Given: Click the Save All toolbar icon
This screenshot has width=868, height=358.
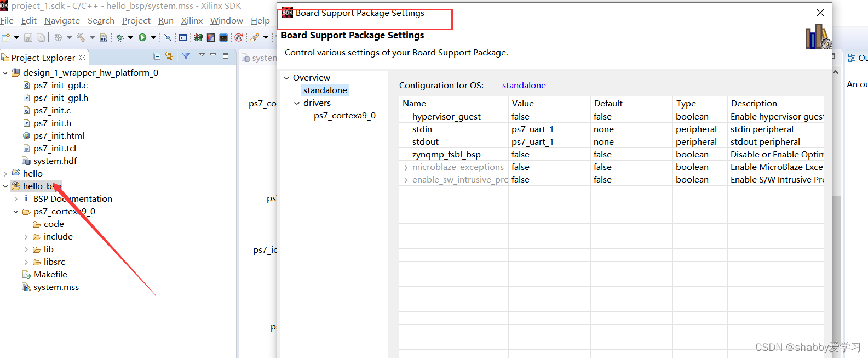Looking at the screenshot, I should 41,37.
